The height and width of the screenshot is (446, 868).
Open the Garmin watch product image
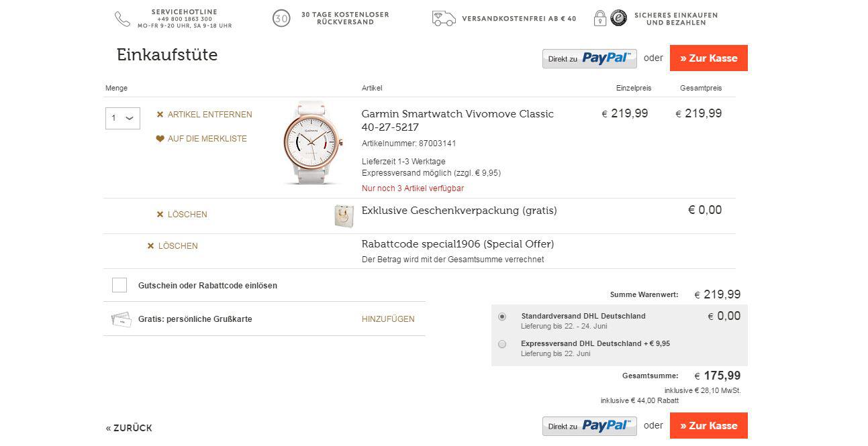[314, 143]
